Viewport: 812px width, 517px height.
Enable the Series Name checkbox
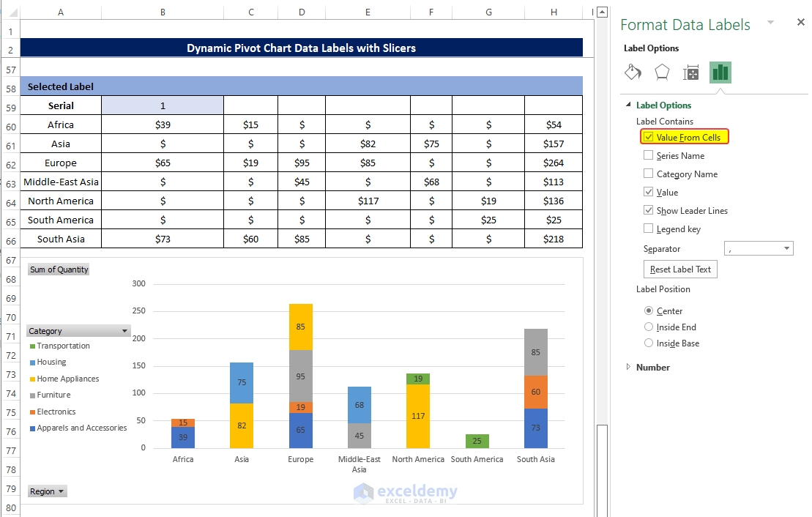click(649, 155)
